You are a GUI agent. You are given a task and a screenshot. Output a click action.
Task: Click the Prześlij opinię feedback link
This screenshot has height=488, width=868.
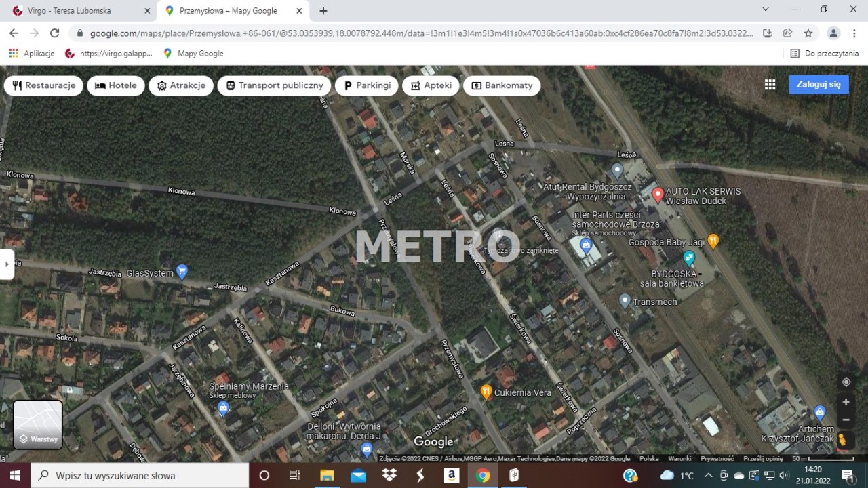763,459
